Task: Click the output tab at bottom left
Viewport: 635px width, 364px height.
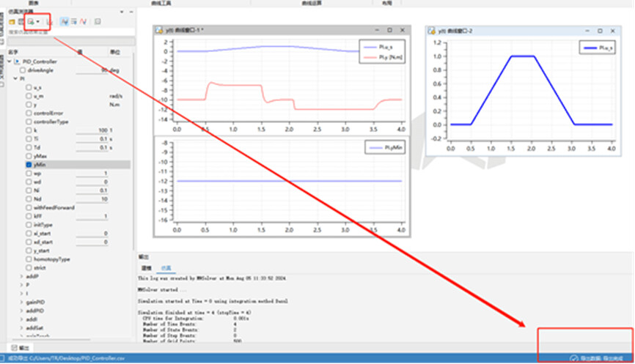Action: point(21,348)
